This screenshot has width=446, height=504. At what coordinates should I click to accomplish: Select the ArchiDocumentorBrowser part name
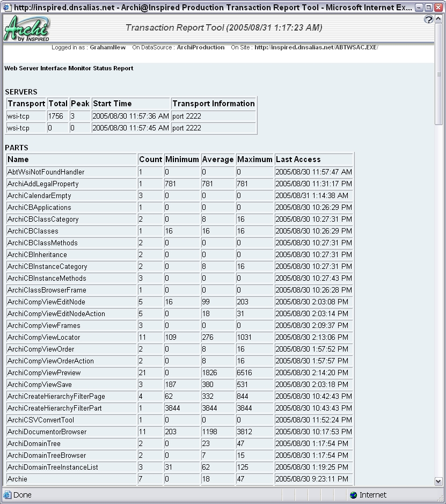click(47, 432)
